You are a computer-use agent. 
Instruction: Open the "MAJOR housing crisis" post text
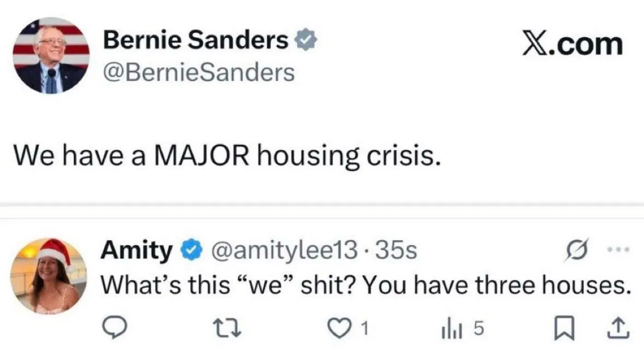point(226,156)
